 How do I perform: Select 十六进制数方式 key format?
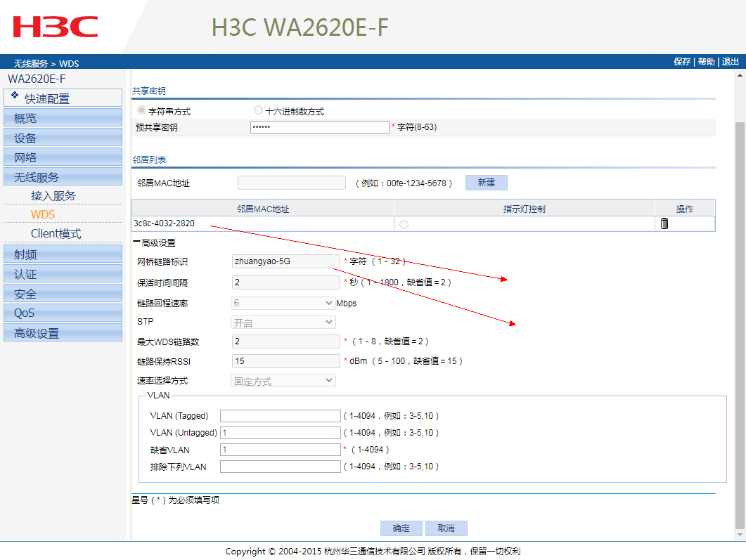(x=258, y=110)
